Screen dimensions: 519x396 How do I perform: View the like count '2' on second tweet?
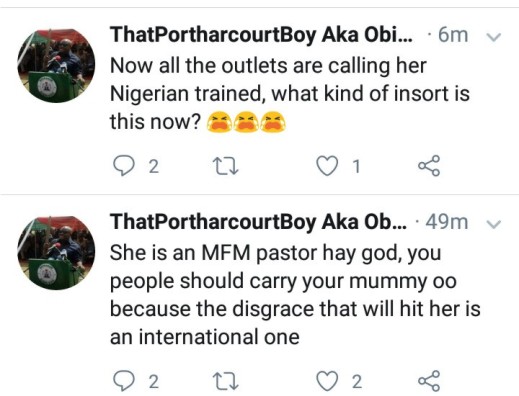pos(357,381)
